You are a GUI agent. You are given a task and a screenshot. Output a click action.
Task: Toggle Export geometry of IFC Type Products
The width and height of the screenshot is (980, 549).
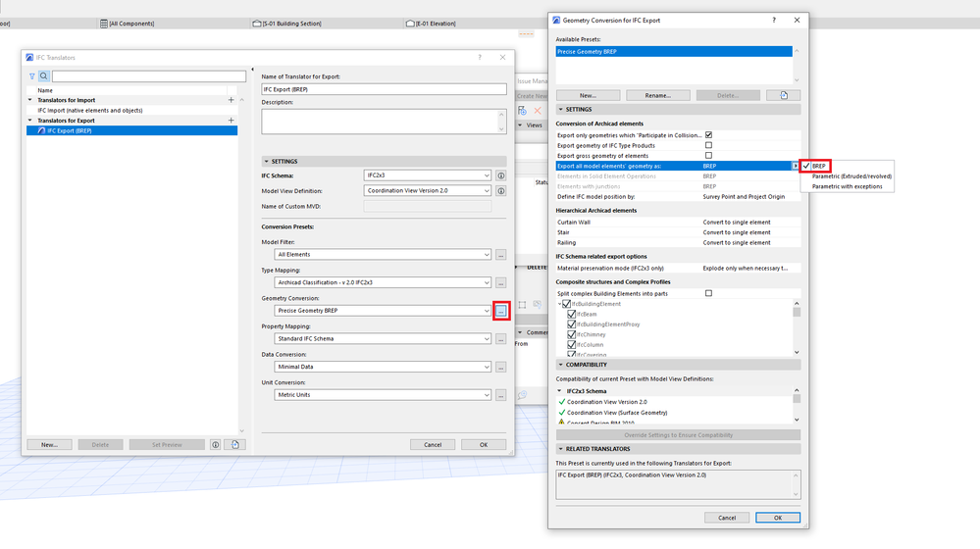[x=708, y=145]
